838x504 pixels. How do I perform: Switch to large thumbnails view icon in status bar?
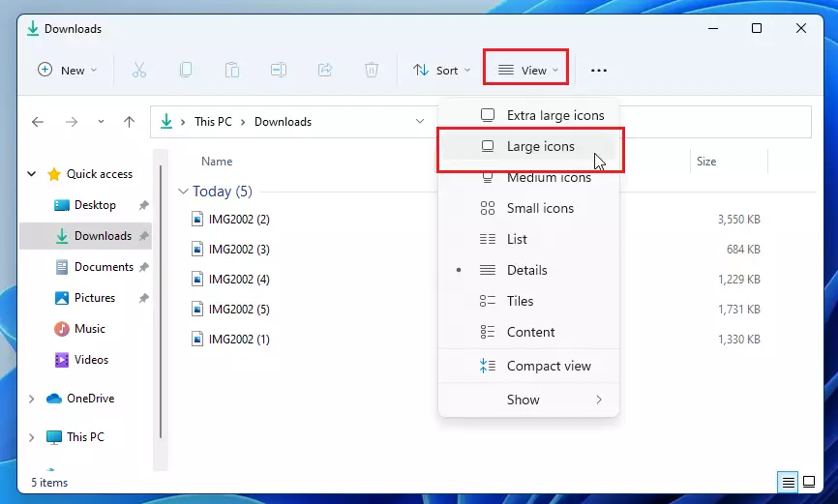pos(809,482)
